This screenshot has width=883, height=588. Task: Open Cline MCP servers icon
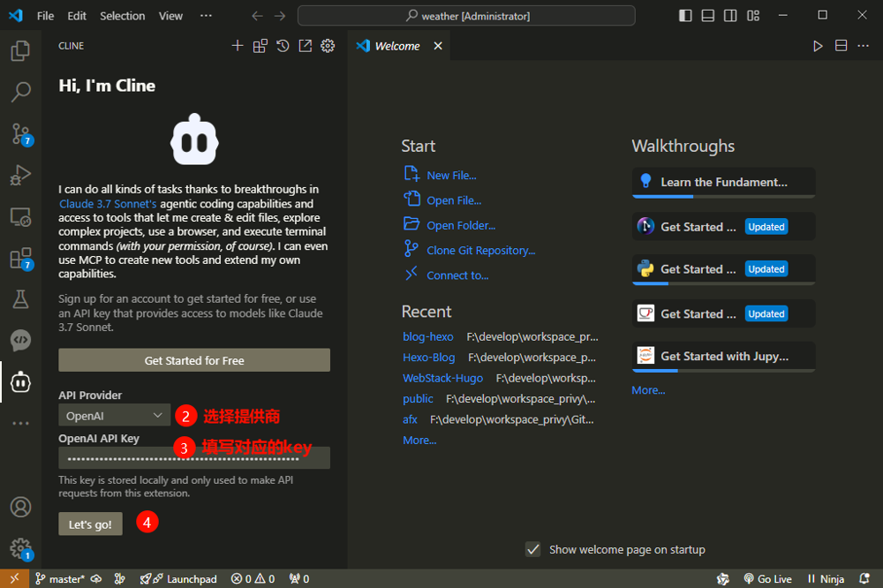click(260, 46)
